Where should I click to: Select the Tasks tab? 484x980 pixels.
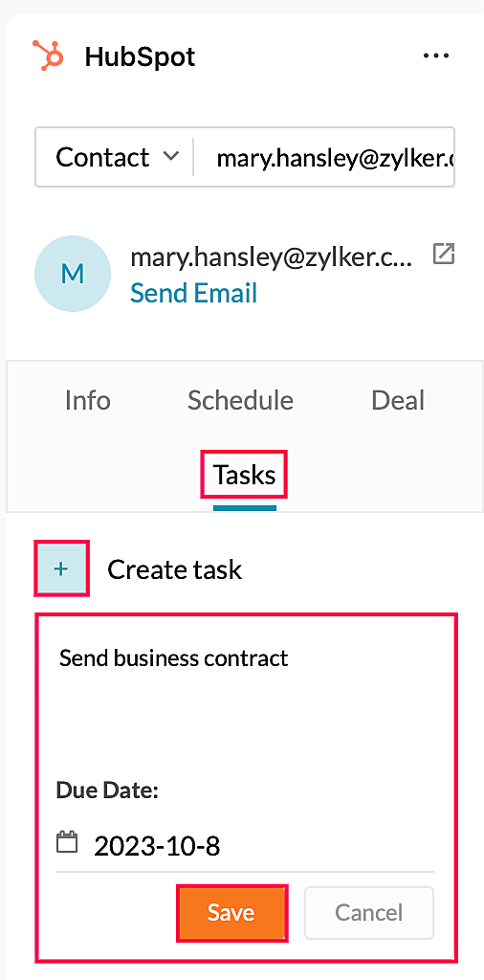pos(244,475)
